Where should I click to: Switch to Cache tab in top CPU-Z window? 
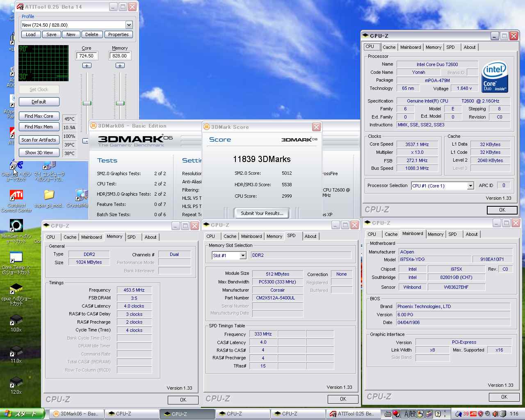pyautogui.click(x=389, y=47)
